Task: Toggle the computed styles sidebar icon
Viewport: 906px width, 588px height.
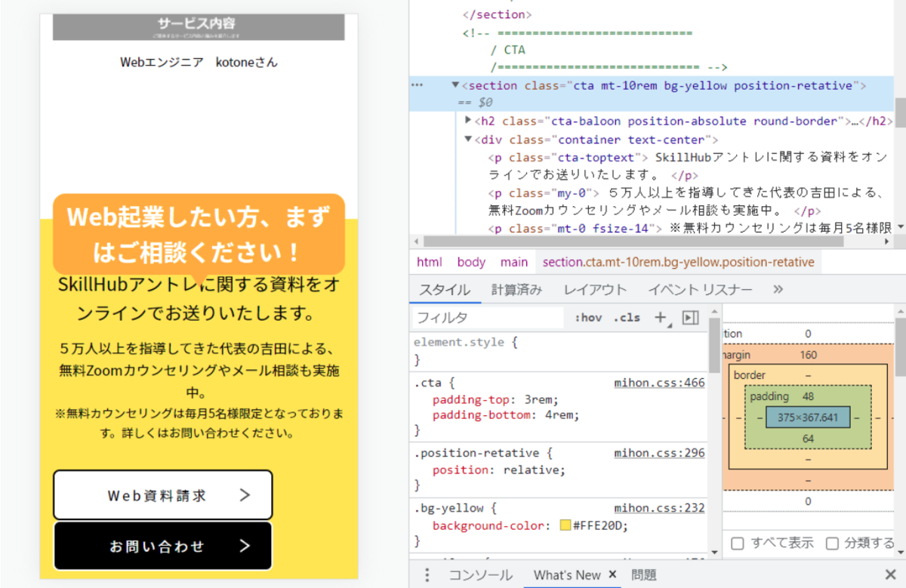Action: [x=690, y=318]
